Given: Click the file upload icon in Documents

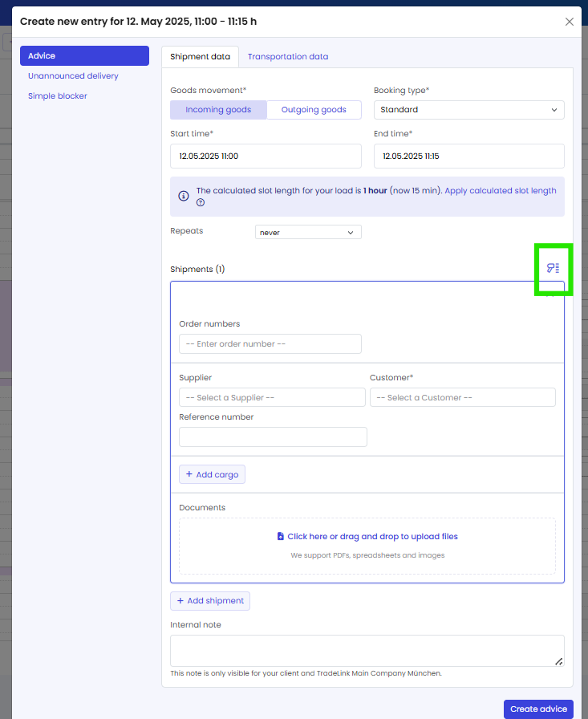Looking at the screenshot, I should pos(280,536).
